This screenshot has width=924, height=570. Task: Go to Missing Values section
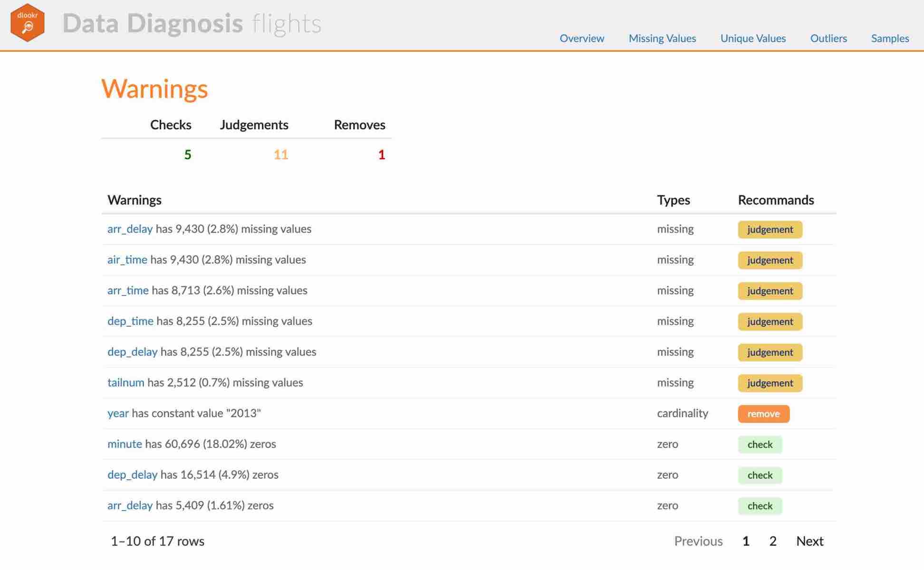point(662,38)
